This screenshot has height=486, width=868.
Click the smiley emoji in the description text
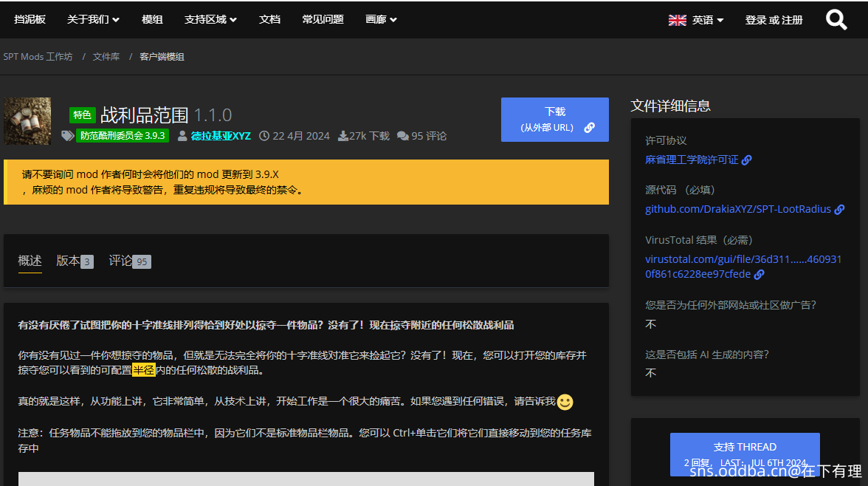click(563, 400)
